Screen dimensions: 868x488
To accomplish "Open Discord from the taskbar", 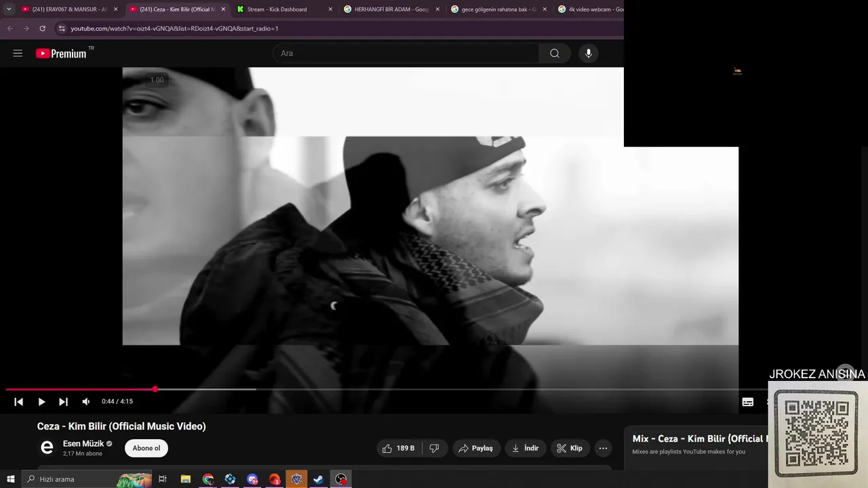I will click(x=252, y=479).
